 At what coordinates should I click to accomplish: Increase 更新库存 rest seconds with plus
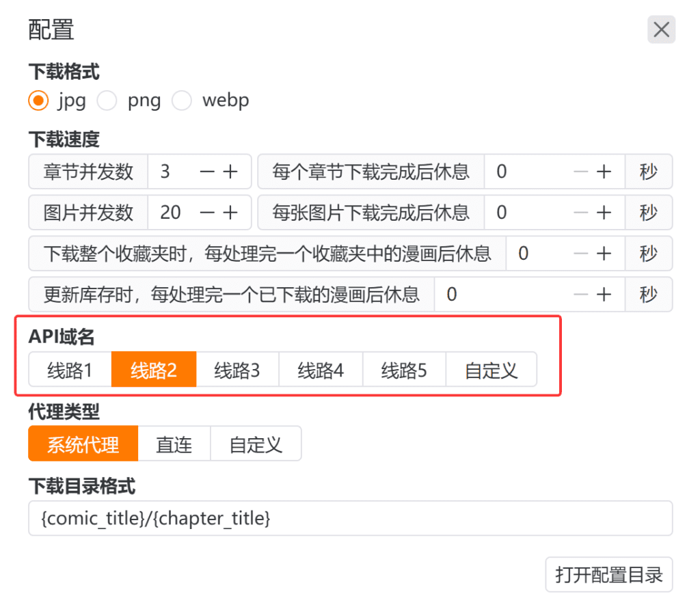pos(604,295)
